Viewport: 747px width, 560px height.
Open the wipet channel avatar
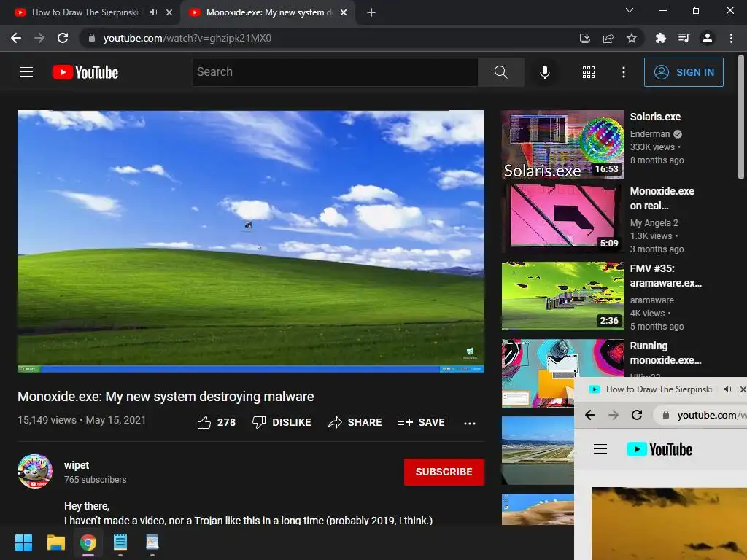coord(35,471)
